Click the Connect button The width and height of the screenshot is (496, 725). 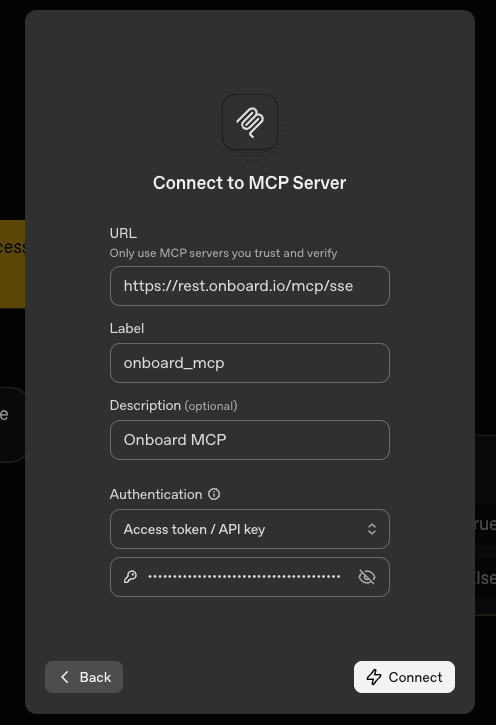tap(404, 677)
